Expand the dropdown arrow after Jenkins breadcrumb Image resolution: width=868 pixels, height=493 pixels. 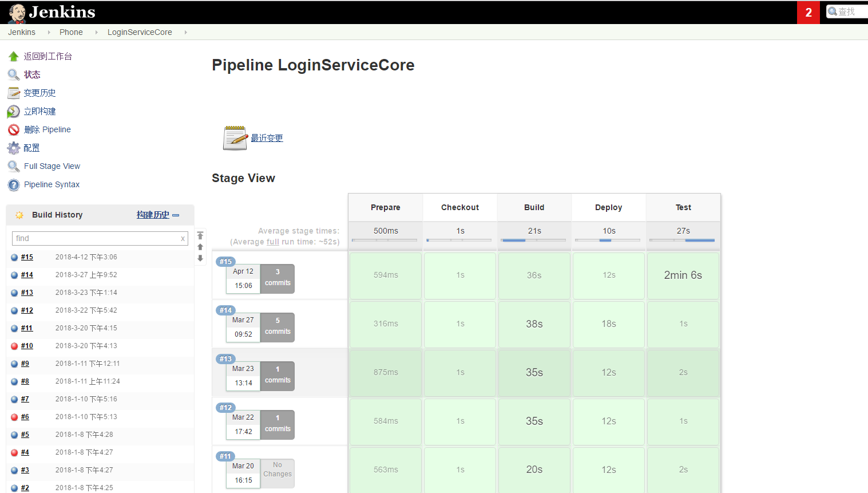click(x=49, y=33)
